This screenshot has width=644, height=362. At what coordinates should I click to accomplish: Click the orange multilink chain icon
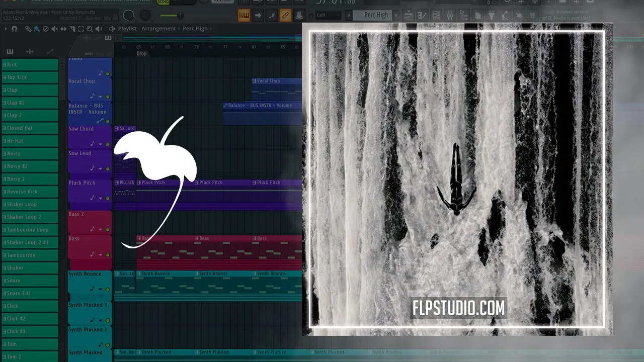pyautogui.click(x=285, y=16)
